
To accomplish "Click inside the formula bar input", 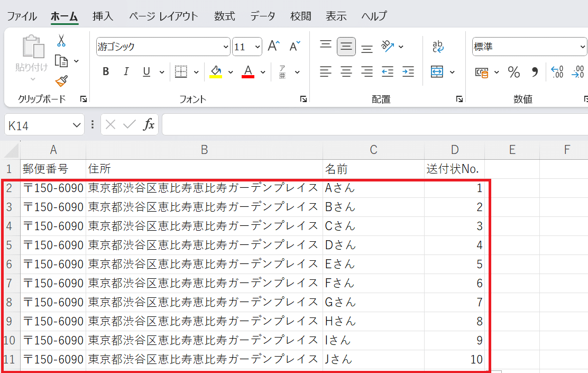I will click(x=375, y=124).
